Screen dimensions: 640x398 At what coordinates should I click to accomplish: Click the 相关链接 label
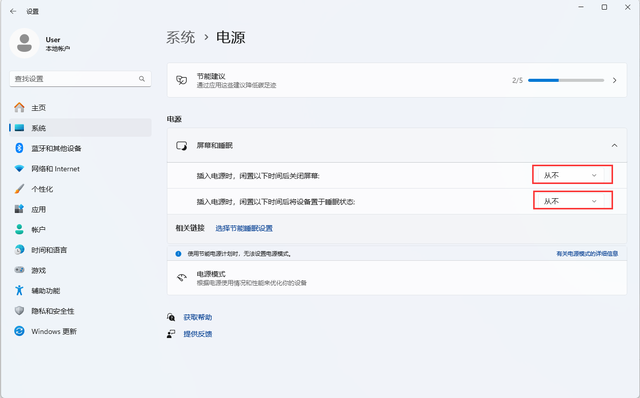[190, 228]
